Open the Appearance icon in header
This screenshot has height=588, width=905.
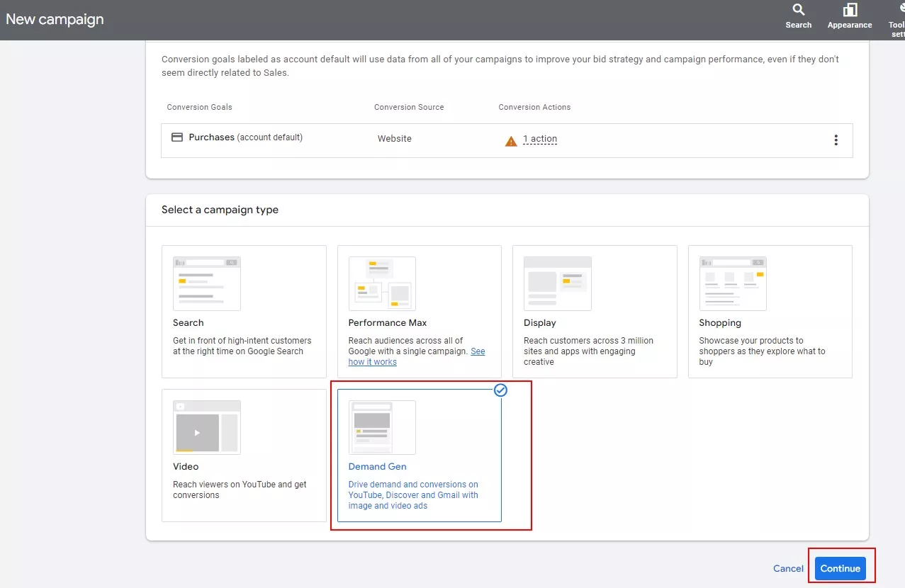point(850,16)
